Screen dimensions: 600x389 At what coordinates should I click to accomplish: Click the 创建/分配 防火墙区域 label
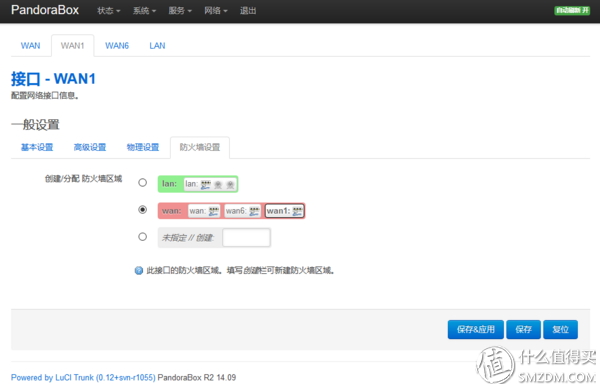coord(83,179)
